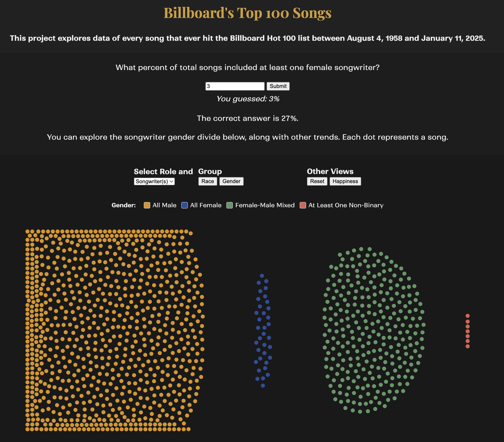Reset the visualization view

(317, 181)
